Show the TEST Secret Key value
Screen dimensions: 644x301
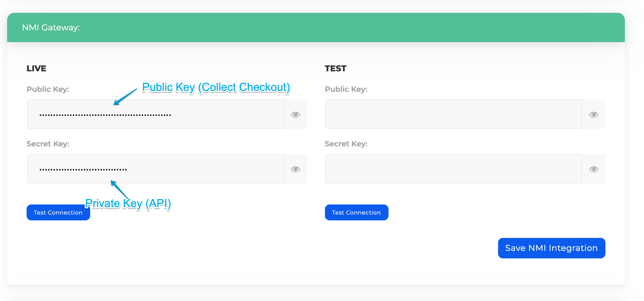(593, 169)
